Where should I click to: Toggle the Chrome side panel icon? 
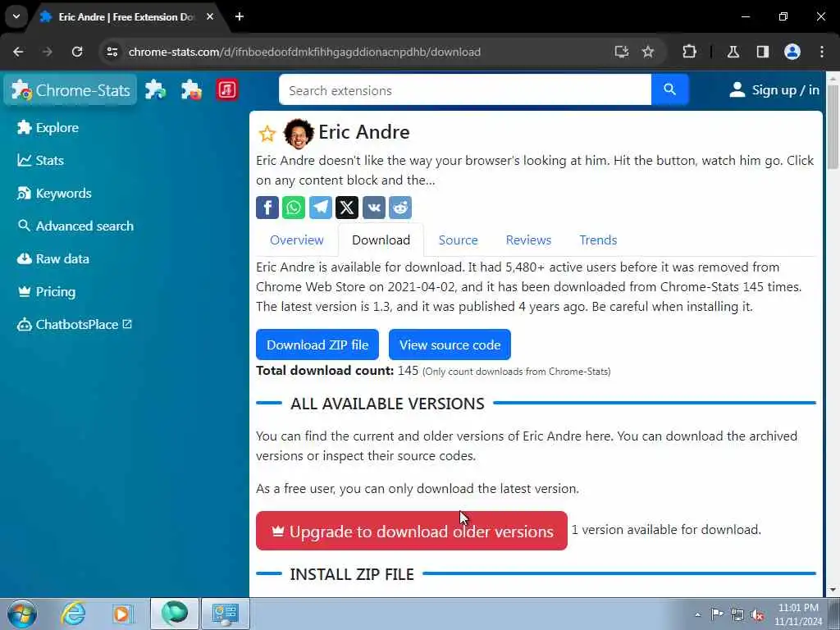pos(763,52)
